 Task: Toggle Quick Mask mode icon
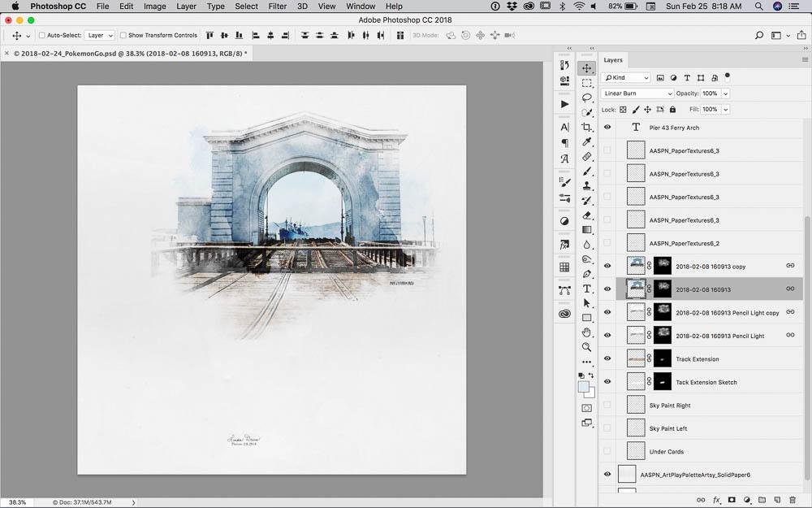click(586, 408)
